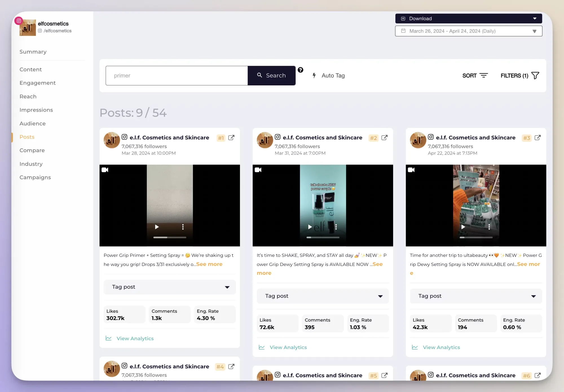Click the download icon in Download bar
The image size is (564, 392).
(403, 19)
